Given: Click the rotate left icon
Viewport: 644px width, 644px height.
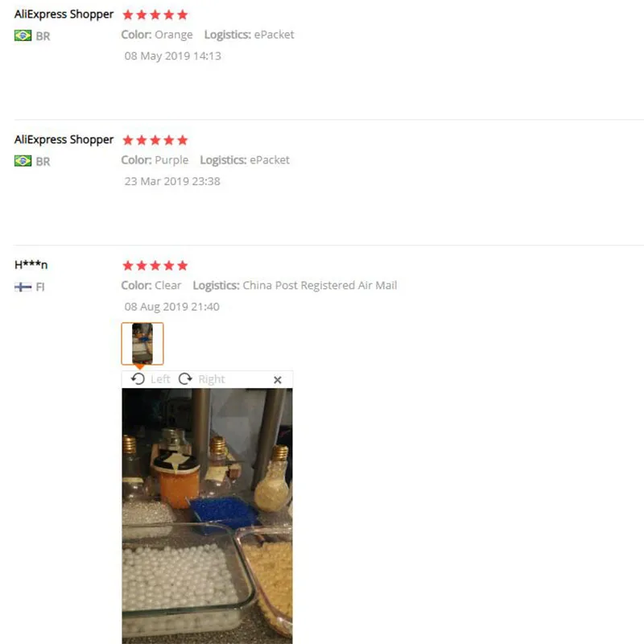Looking at the screenshot, I should tap(138, 378).
